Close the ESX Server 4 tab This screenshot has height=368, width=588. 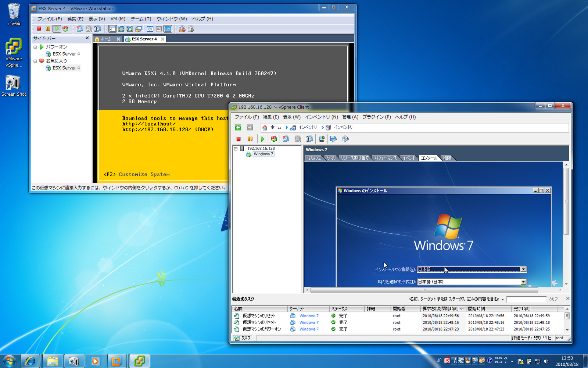pos(162,39)
